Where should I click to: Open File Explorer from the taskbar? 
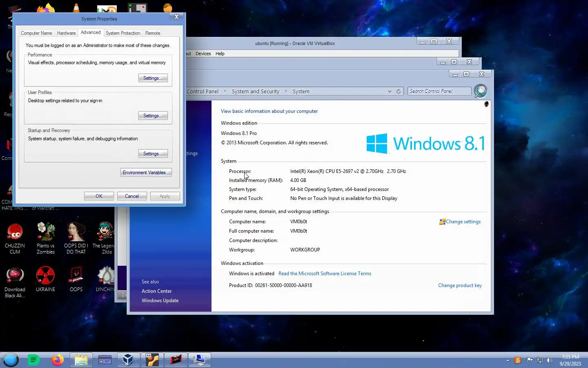pos(81,360)
